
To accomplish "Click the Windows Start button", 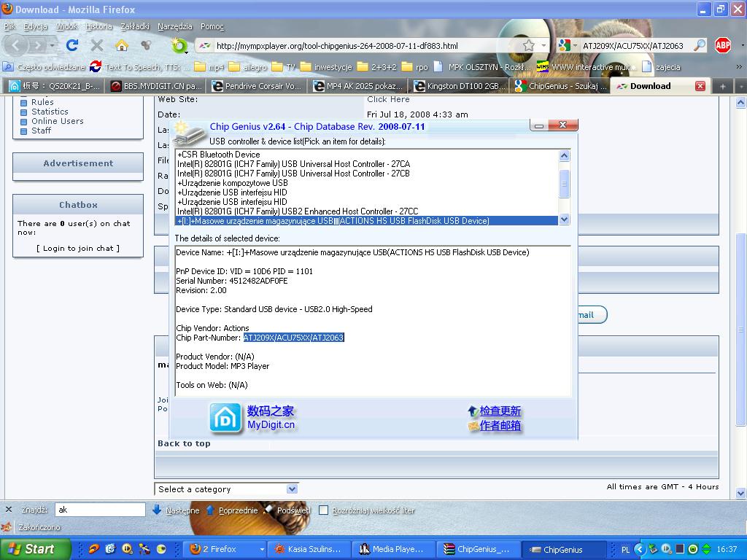I will (x=35, y=549).
